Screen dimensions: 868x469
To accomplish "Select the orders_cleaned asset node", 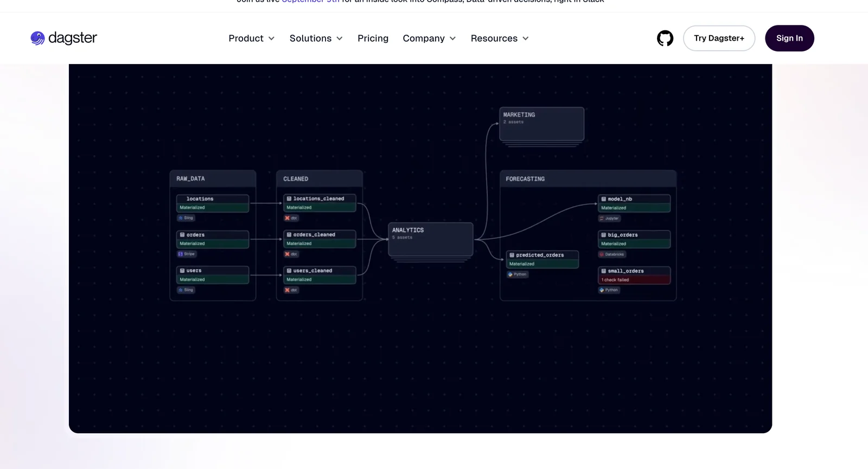I will (320, 239).
